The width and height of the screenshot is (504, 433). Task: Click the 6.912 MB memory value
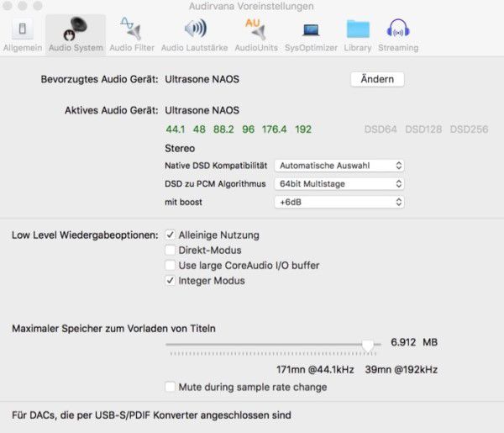click(x=414, y=342)
